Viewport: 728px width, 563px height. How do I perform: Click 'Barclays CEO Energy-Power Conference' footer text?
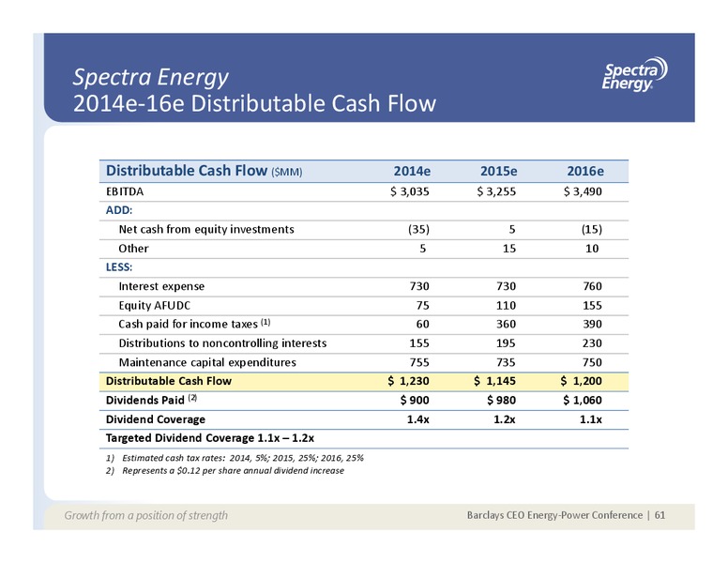point(554,515)
